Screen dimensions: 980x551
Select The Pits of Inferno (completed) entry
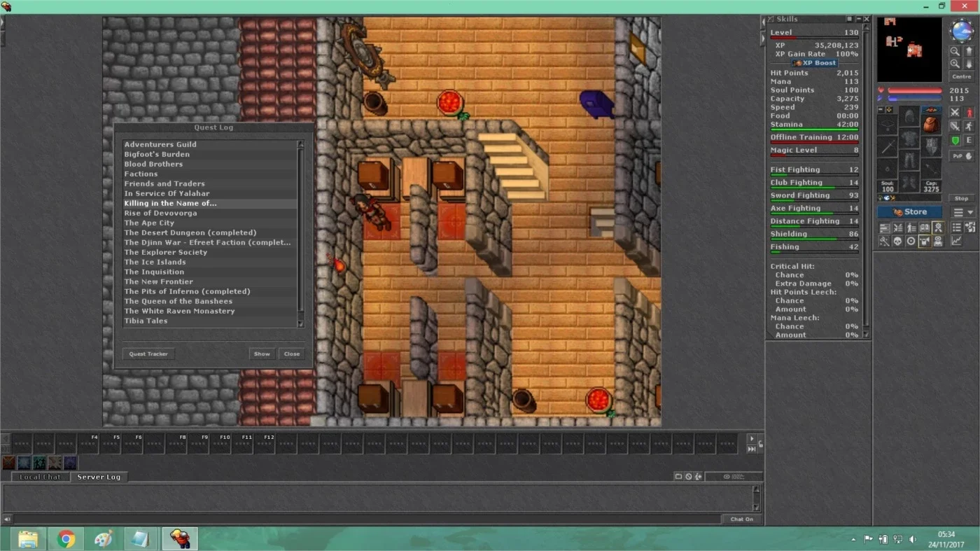click(210, 292)
